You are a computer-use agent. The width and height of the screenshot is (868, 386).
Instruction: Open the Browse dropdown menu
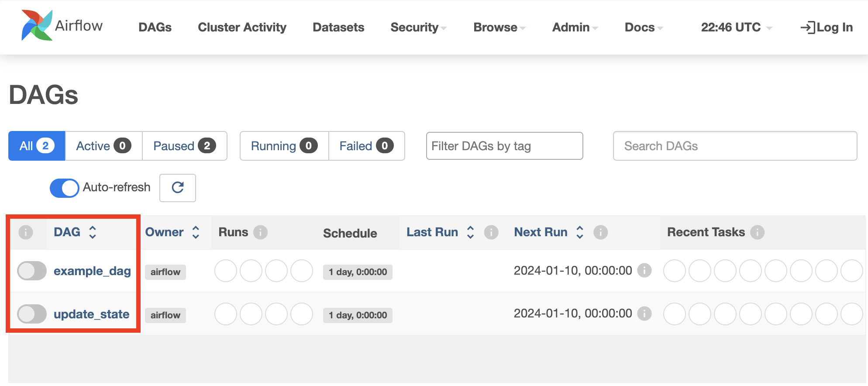(499, 28)
